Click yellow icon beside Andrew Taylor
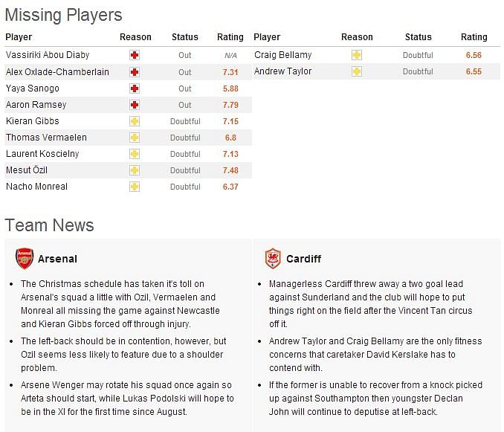 point(357,71)
